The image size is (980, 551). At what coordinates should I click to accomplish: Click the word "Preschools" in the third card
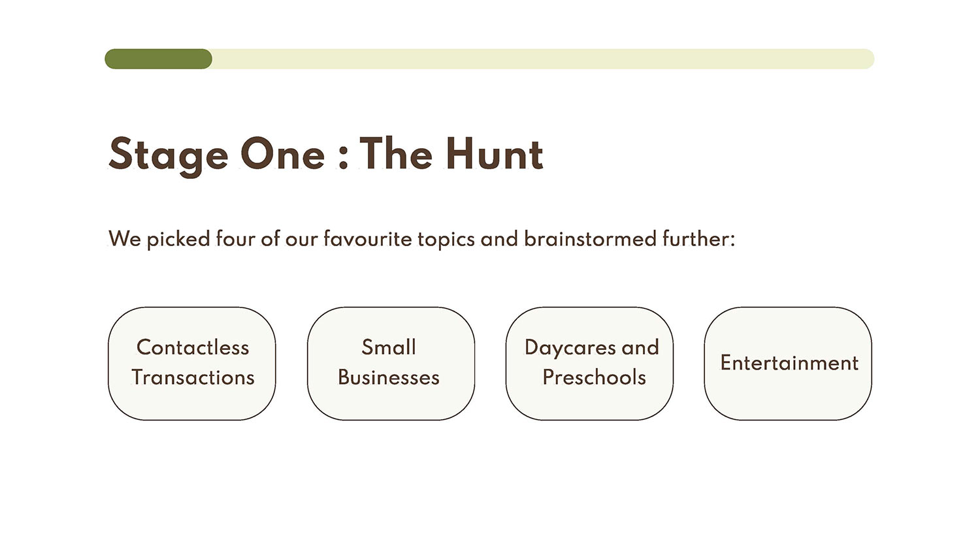pyautogui.click(x=594, y=377)
